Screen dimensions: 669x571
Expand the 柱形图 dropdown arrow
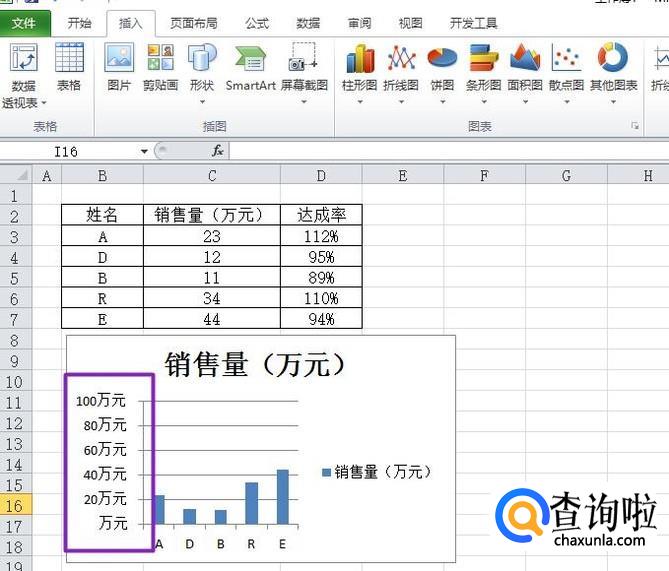pos(360,102)
